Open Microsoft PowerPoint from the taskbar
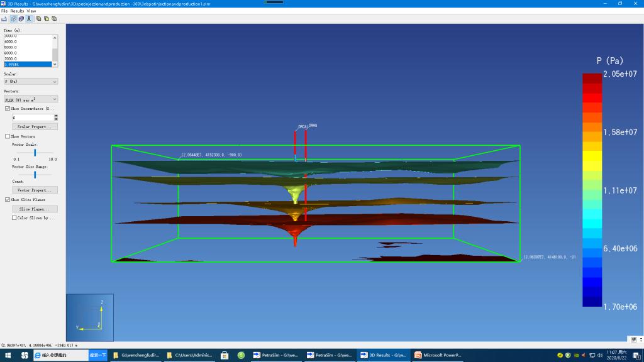644x362 pixels. point(438,355)
